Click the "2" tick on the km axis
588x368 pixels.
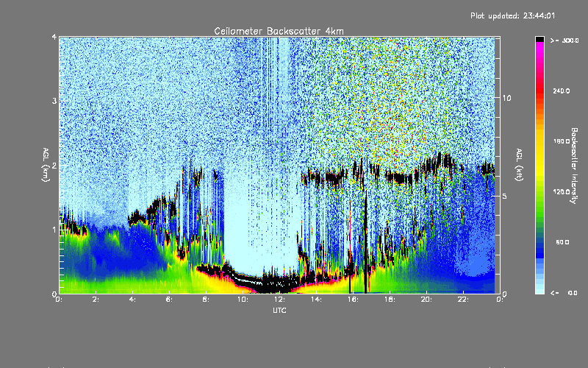pyautogui.click(x=54, y=166)
